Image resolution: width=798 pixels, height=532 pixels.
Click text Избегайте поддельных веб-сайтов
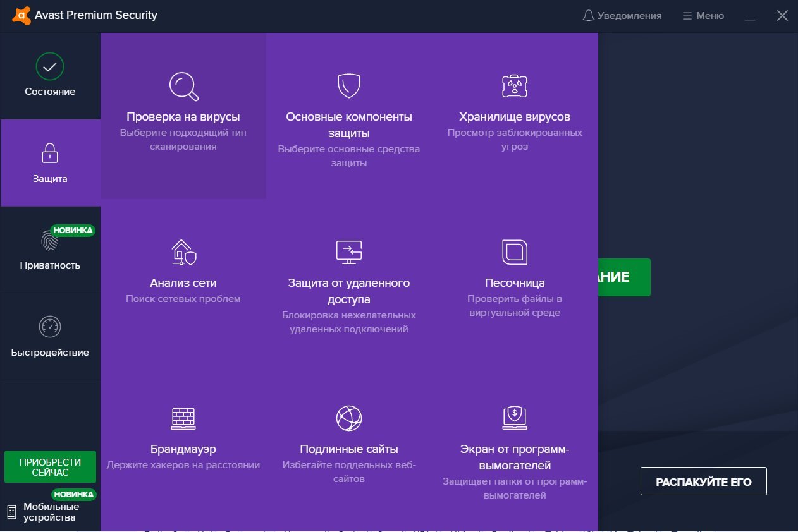pos(349,472)
